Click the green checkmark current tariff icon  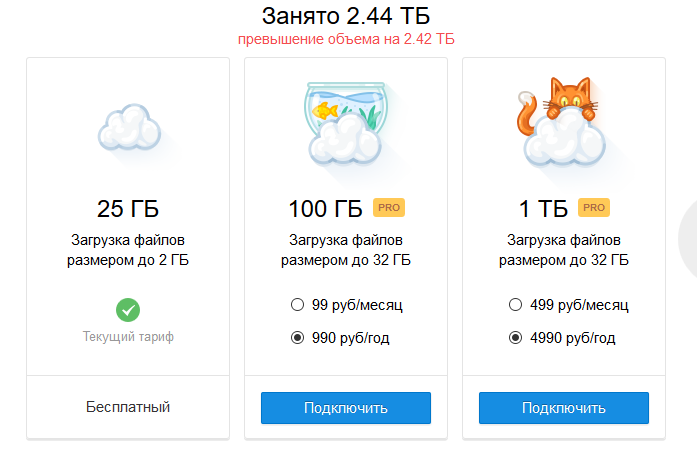(128, 310)
